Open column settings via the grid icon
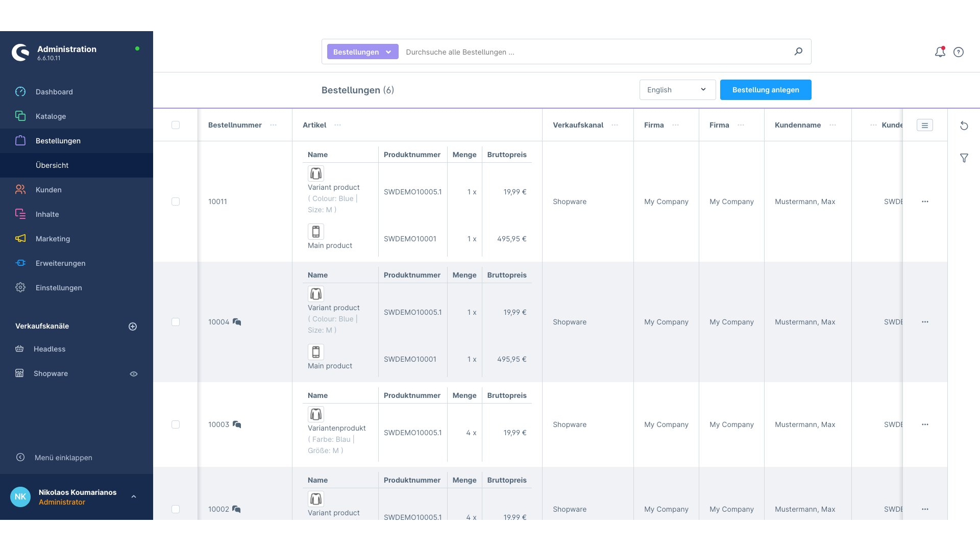 coord(924,125)
